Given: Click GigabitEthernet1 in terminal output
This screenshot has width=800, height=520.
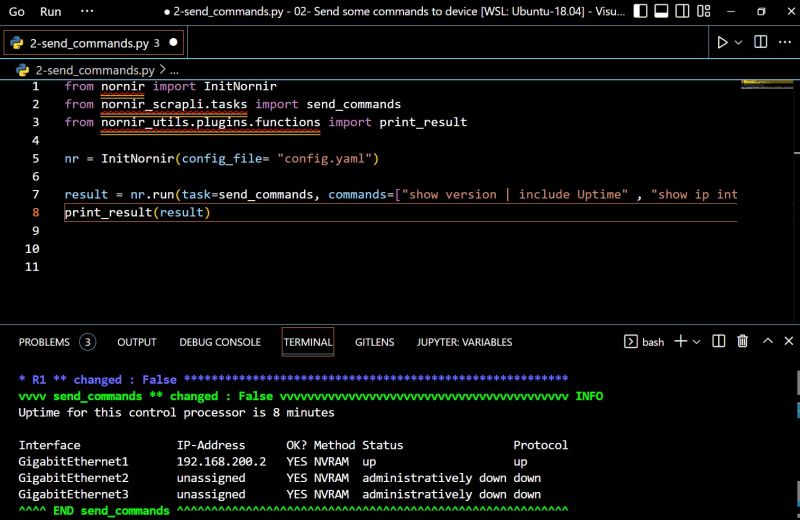Looking at the screenshot, I should [73, 461].
